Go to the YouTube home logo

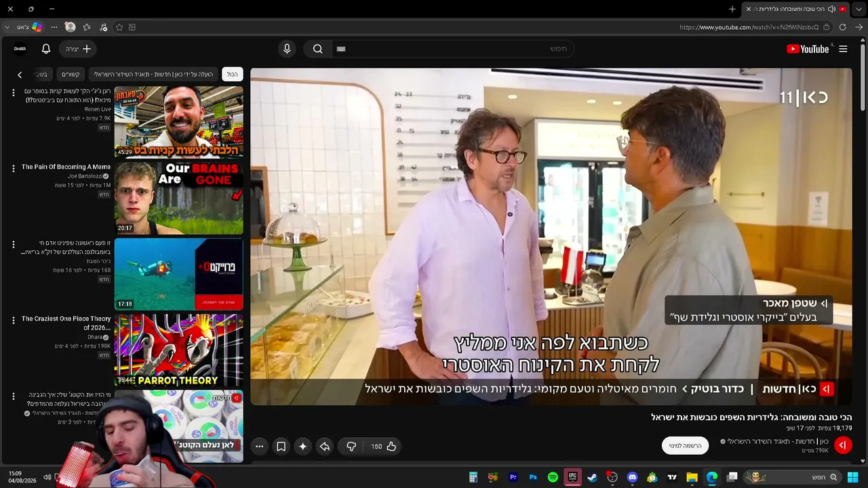(x=808, y=49)
